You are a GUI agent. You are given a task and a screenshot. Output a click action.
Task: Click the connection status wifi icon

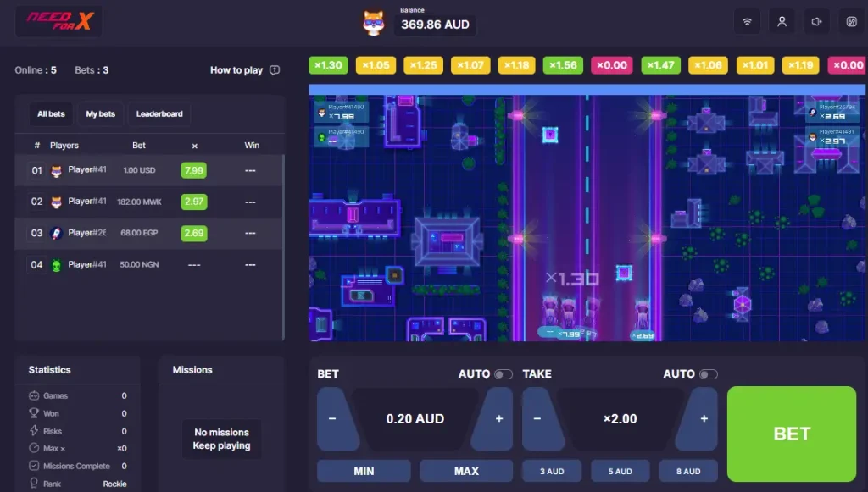(747, 21)
